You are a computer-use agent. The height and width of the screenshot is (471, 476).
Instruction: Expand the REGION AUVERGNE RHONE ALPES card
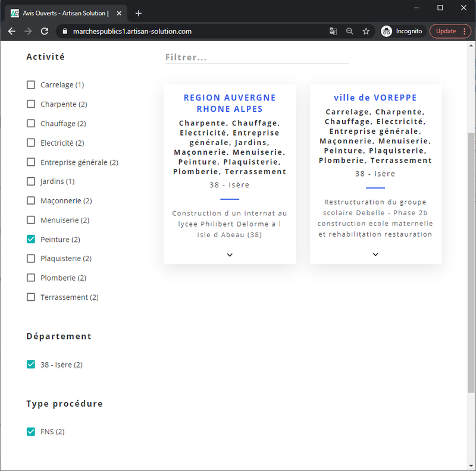[230, 255]
